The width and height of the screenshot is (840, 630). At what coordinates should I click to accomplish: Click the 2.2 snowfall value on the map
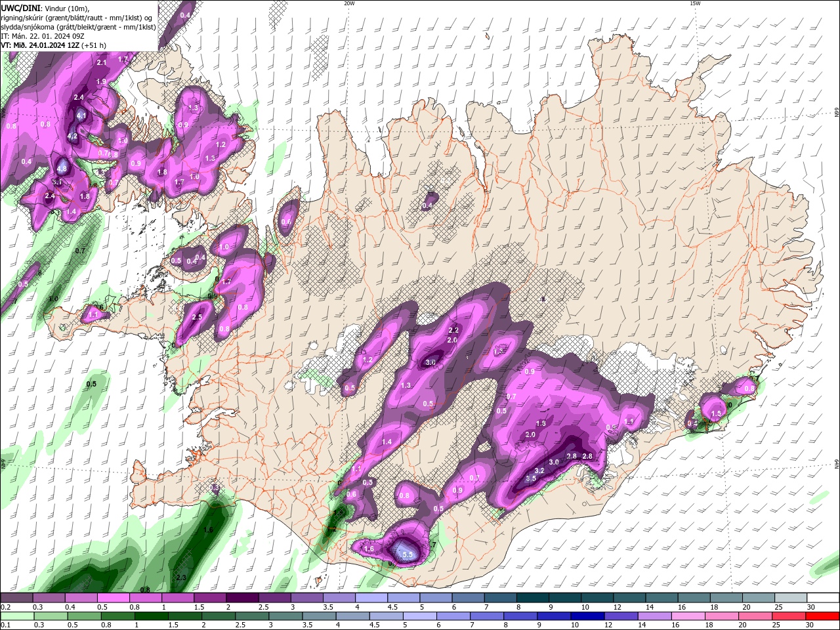click(x=453, y=330)
